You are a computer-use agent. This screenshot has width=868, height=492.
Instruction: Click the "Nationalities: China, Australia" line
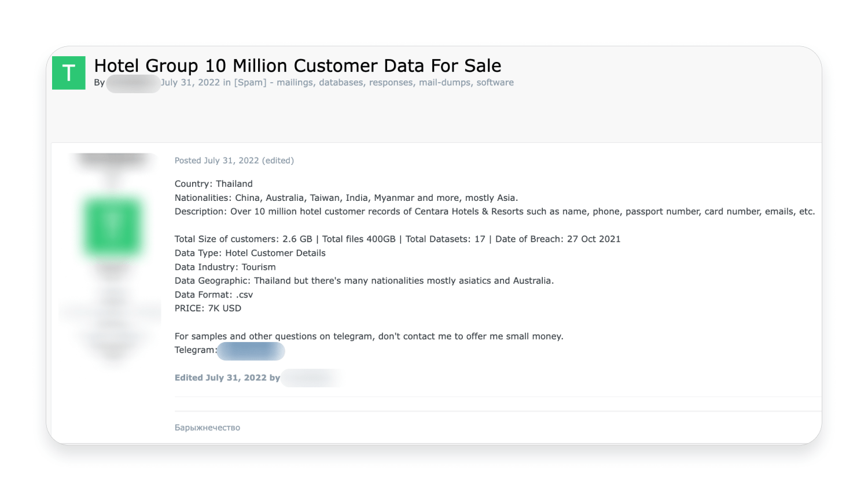346,198
